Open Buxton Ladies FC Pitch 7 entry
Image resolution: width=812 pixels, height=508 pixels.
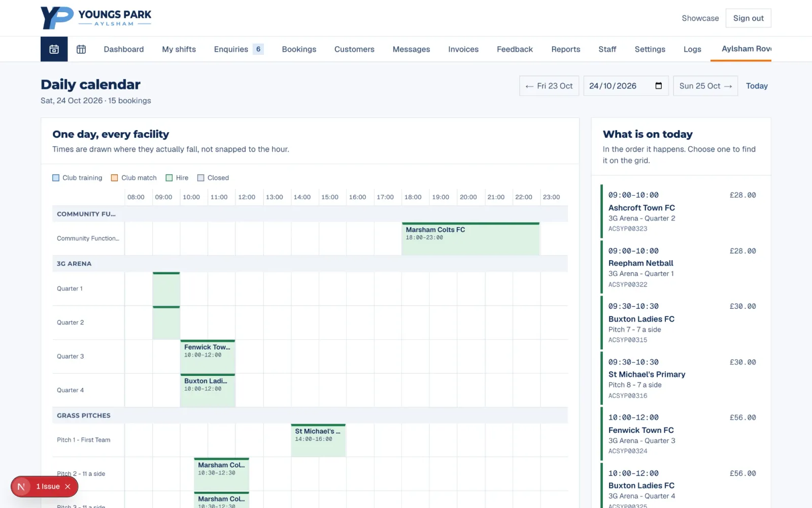pyautogui.click(x=681, y=322)
